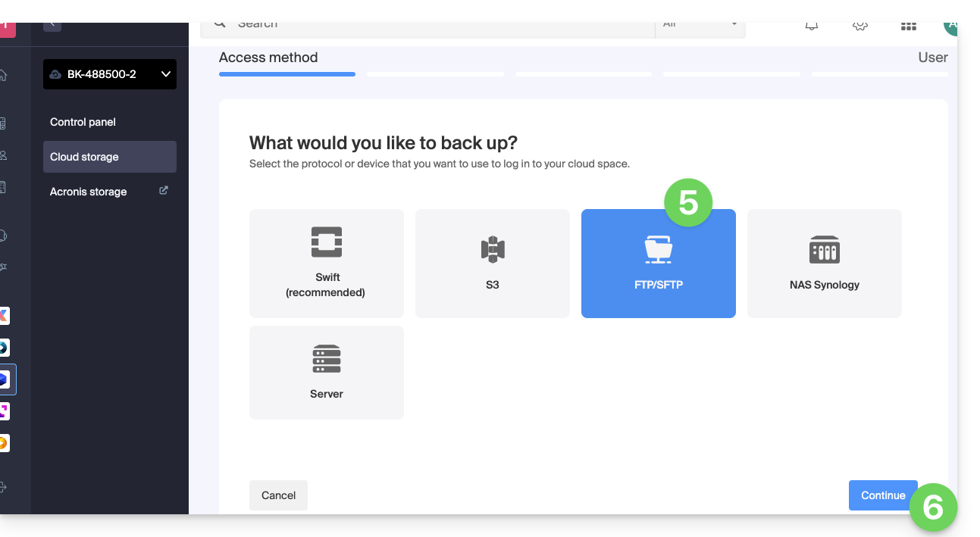Open the notifications bell
980x537 pixels.
[x=812, y=25]
